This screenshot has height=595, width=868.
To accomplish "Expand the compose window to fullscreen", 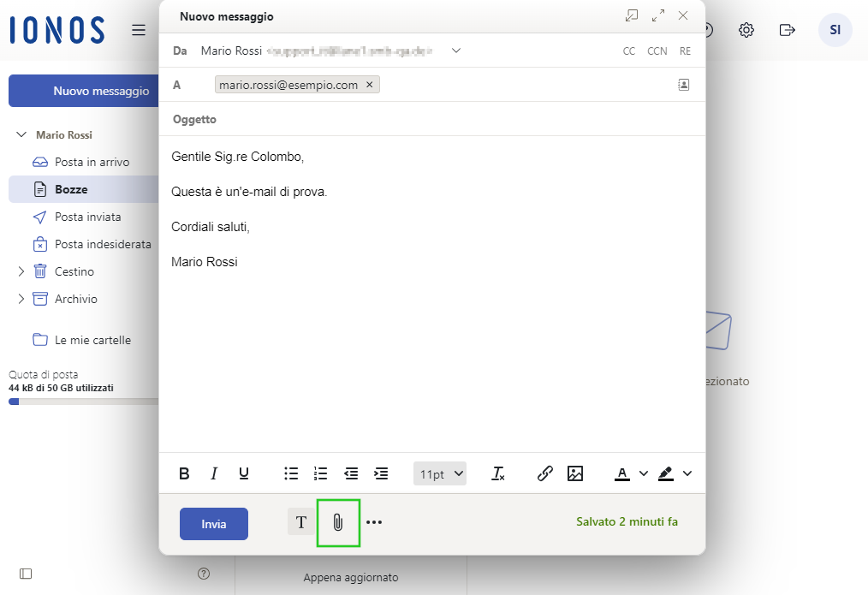I will pyautogui.click(x=658, y=15).
